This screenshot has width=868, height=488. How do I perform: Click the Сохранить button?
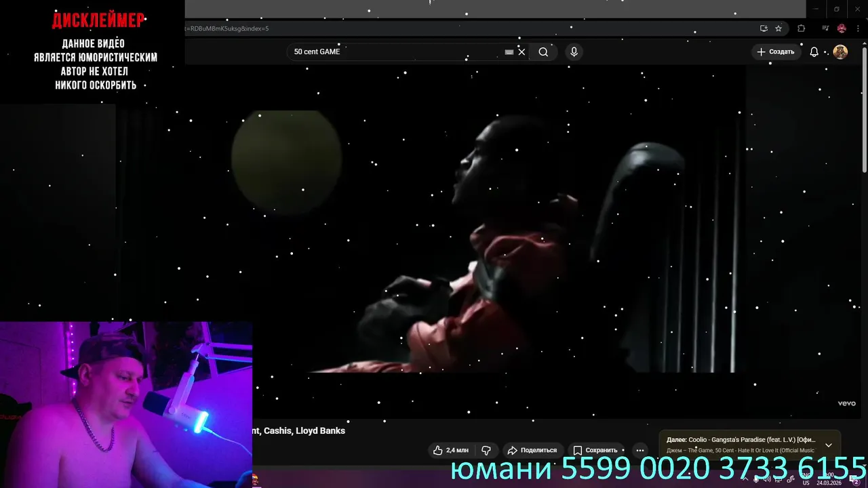(595, 450)
